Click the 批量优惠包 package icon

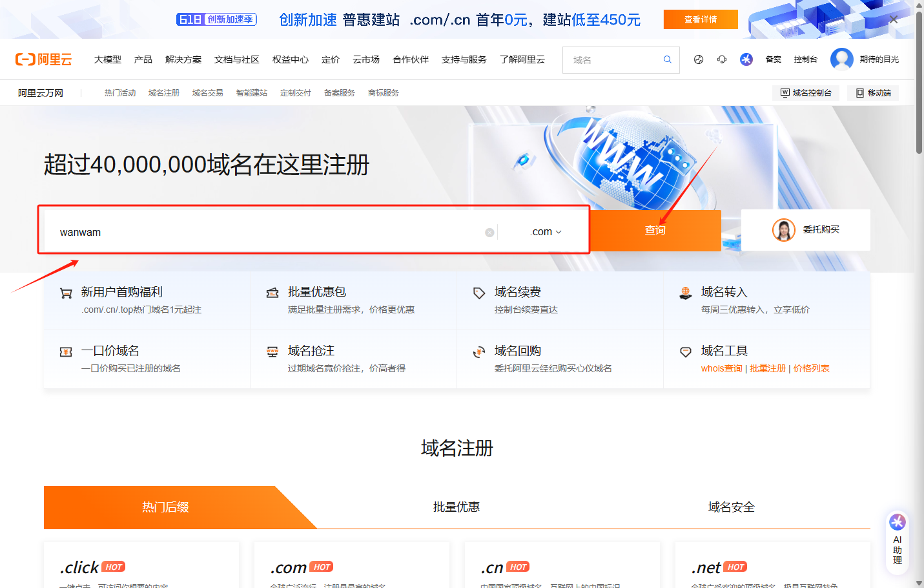[x=272, y=293]
